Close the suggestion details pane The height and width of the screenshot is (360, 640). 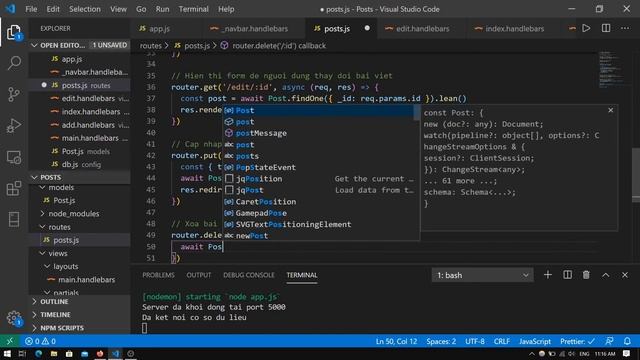[x=611, y=110]
